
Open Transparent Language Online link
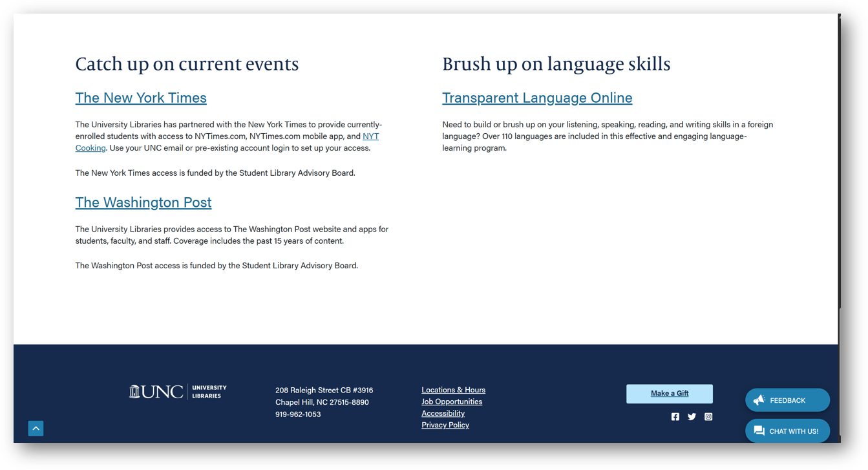(x=536, y=98)
